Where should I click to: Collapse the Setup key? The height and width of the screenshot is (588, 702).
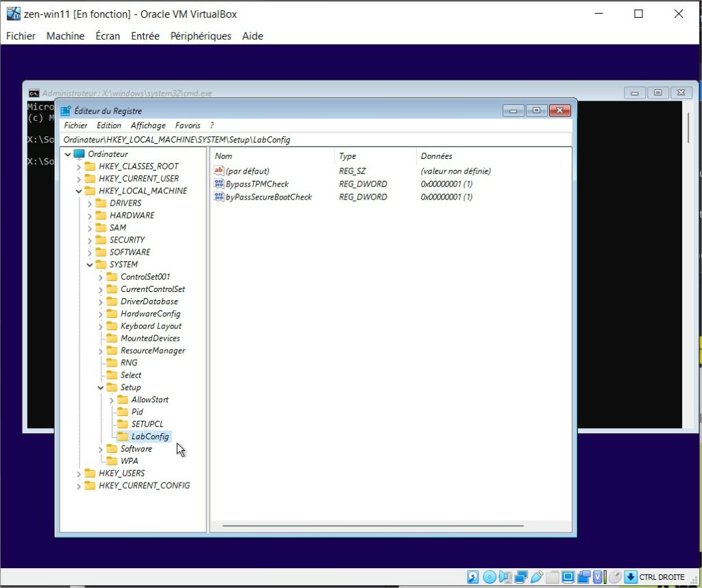(x=101, y=387)
